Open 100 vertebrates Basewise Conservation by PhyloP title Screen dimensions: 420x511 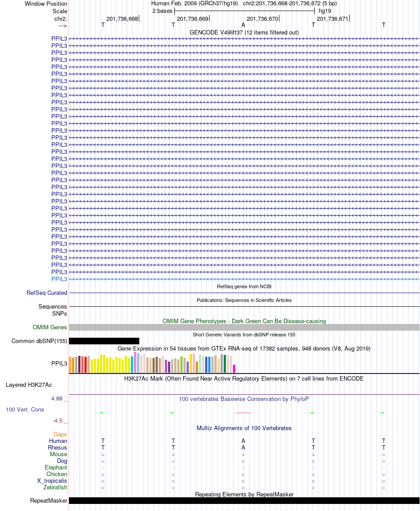tap(244, 399)
